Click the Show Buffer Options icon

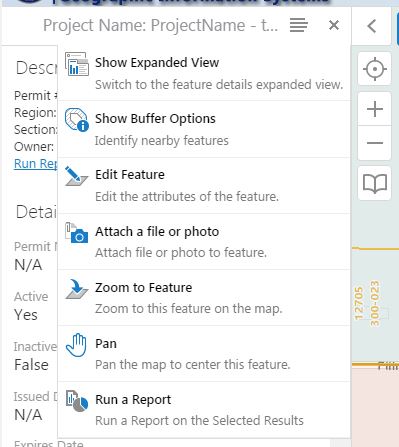(77, 120)
